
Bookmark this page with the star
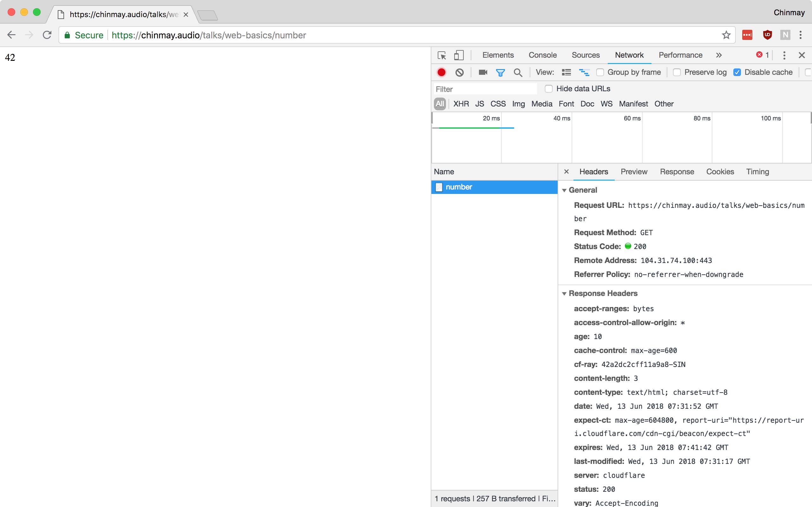(x=726, y=35)
